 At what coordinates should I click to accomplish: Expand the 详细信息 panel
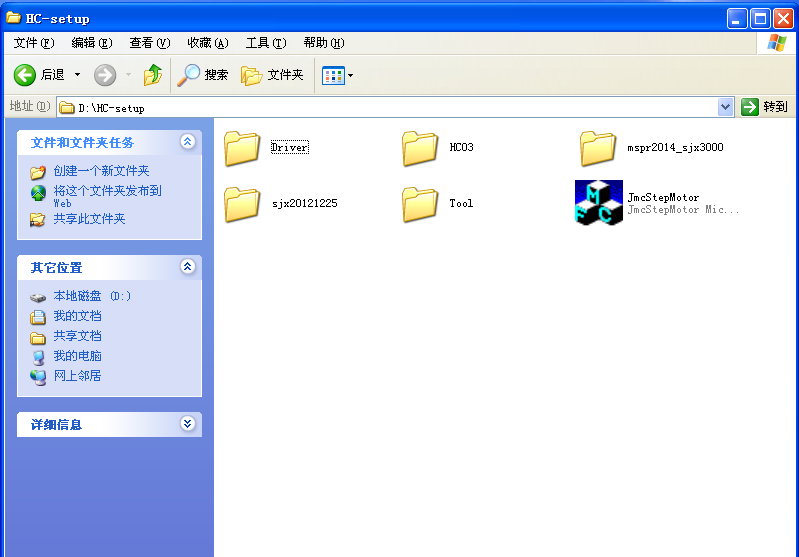[x=187, y=424]
